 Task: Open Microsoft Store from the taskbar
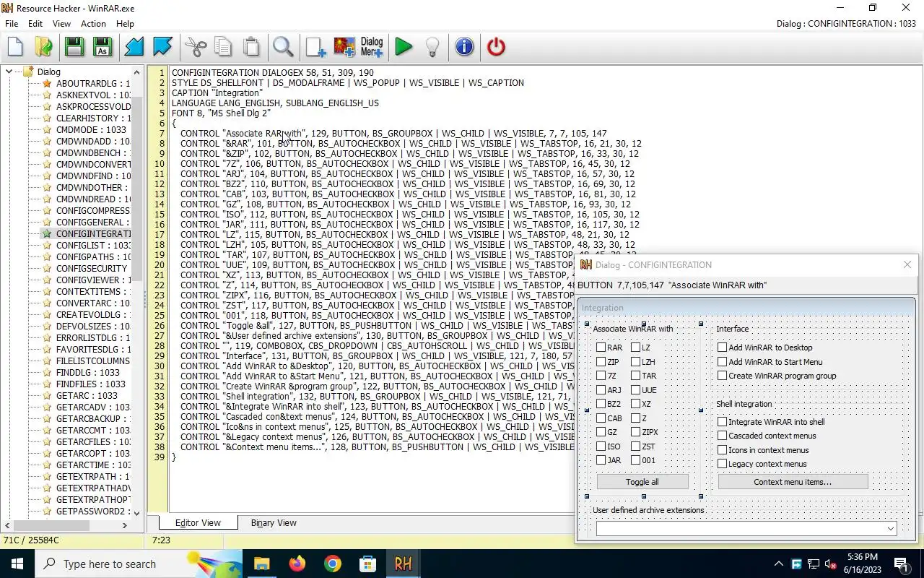pyautogui.click(x=367, y=564)
